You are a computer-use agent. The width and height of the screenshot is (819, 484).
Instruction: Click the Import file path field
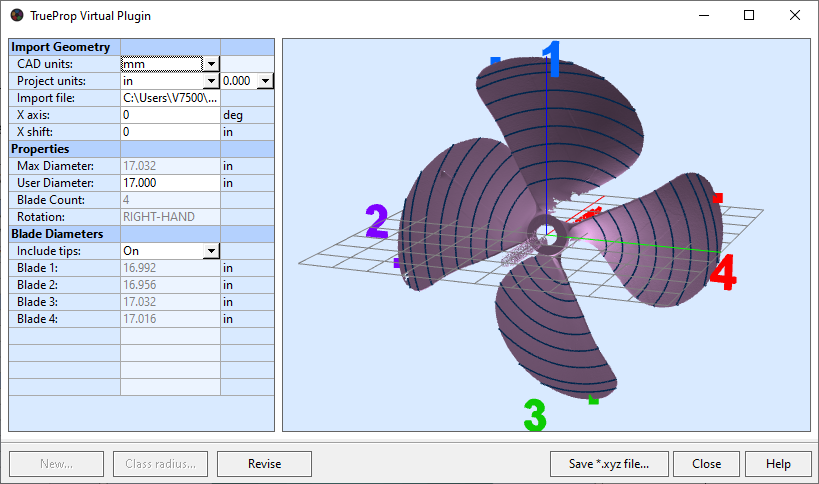[169, 98]
